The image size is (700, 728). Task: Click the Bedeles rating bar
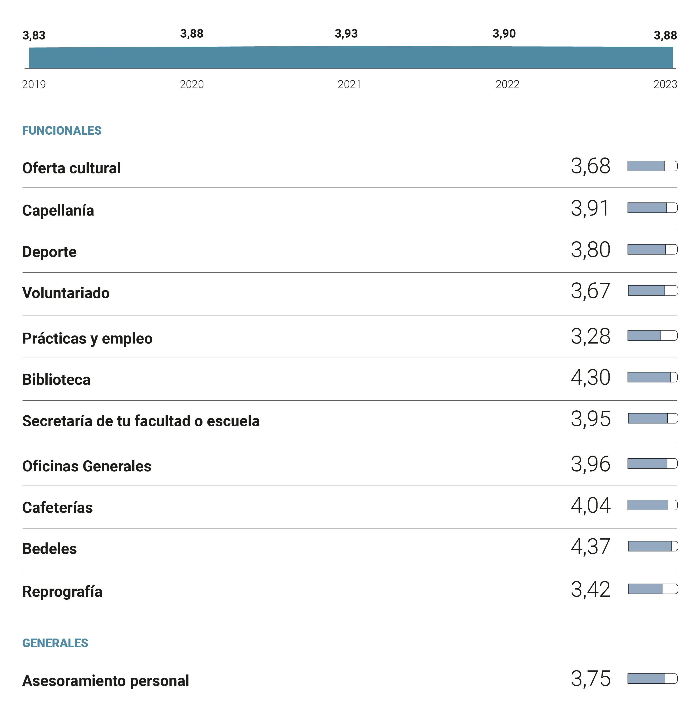point(652,546)
